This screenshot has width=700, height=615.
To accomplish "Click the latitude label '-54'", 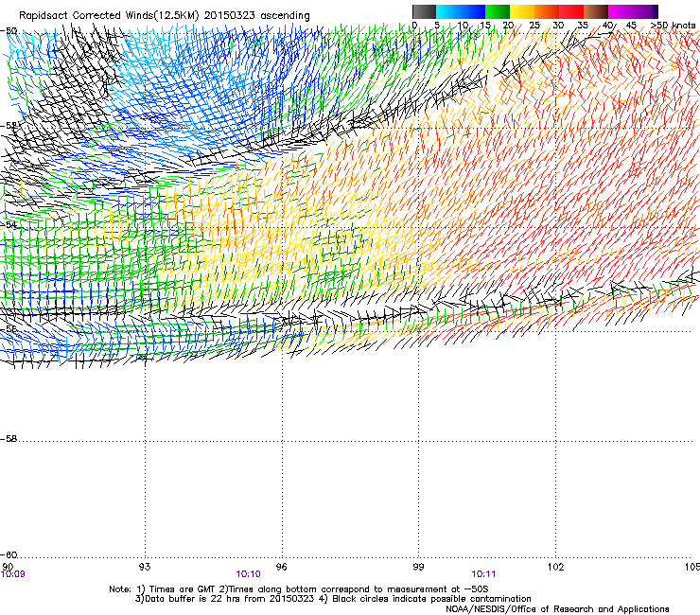I will 9,225.
